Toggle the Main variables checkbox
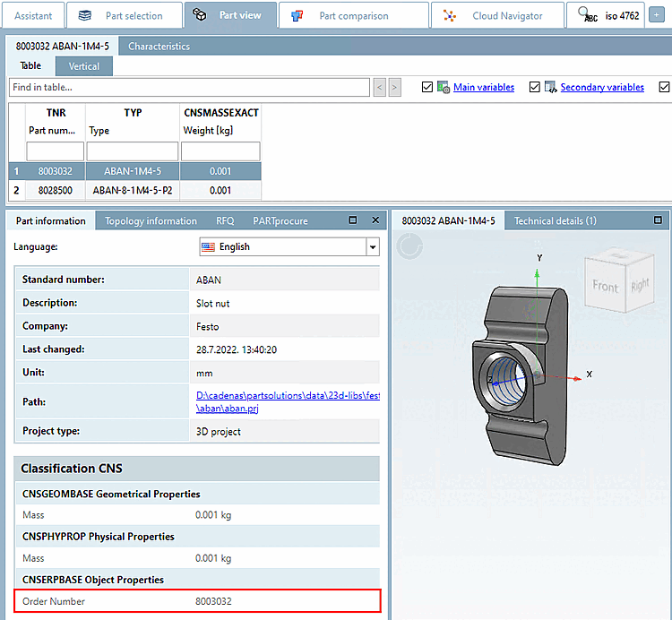This screenshot has height=620, width=672. tap(427, 87)
